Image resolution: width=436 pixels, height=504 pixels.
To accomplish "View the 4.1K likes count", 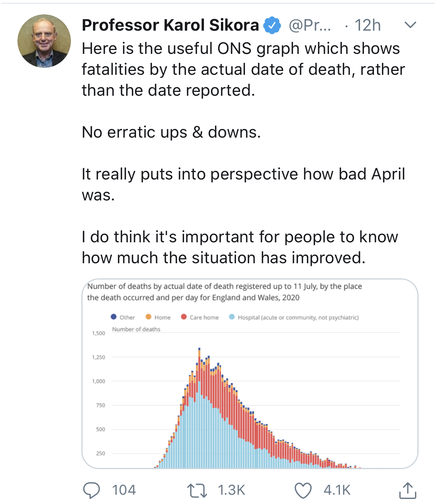I will pos(337,490).
